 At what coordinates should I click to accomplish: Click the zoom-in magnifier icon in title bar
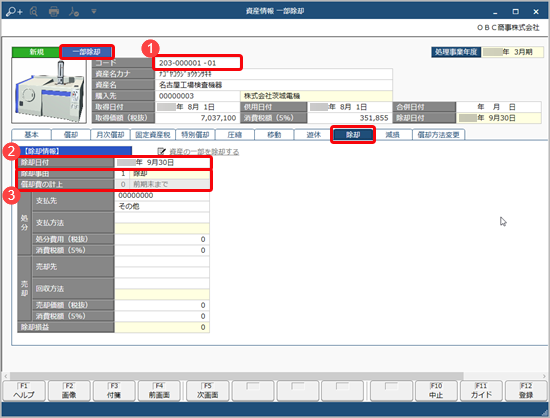(x=14, y=11)
